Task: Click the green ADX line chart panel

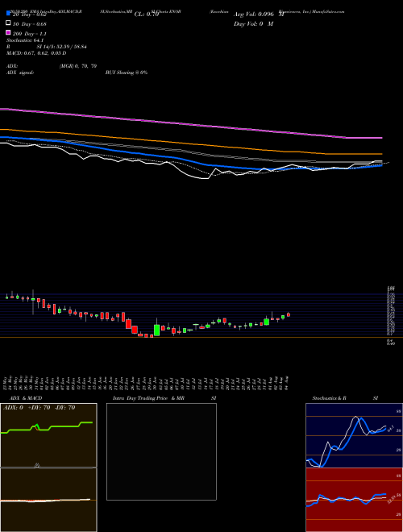Action: point(48,435)
